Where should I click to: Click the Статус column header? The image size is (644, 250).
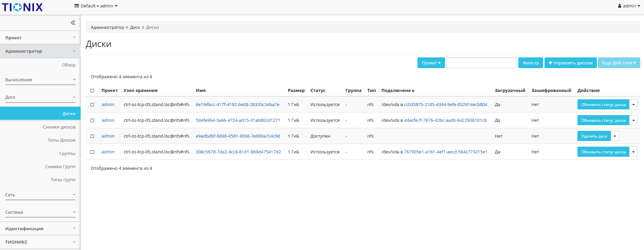click(318, 90)
